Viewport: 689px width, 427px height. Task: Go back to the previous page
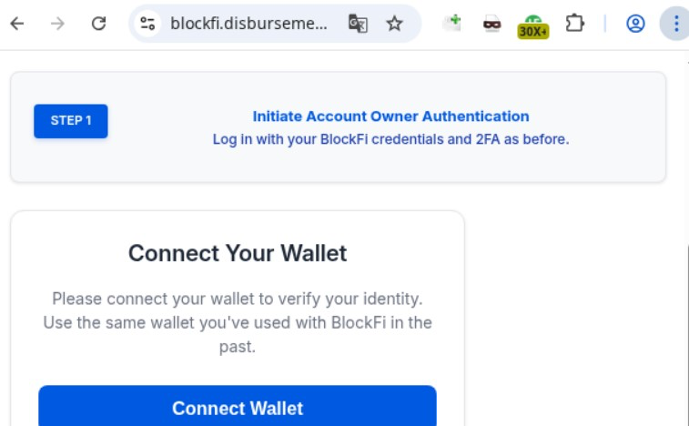[x=17, y=23]
